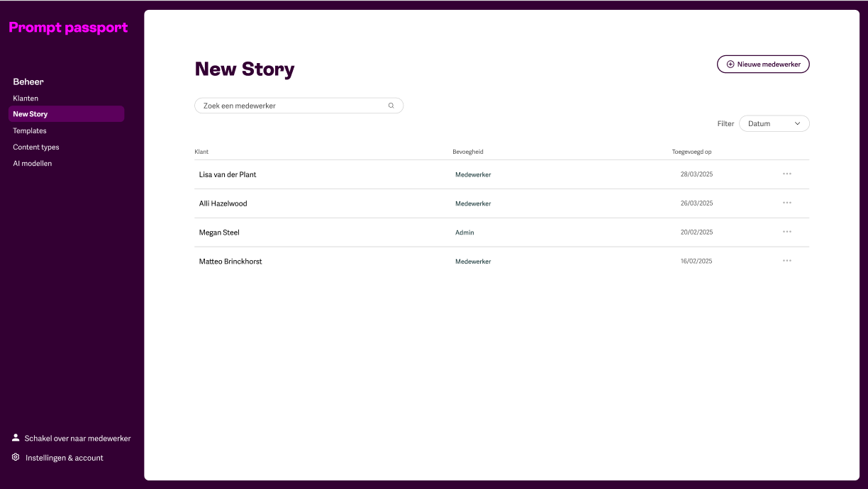Click the search magnifier icon
This screenshot has height=489, width=868.
point(391,106)
